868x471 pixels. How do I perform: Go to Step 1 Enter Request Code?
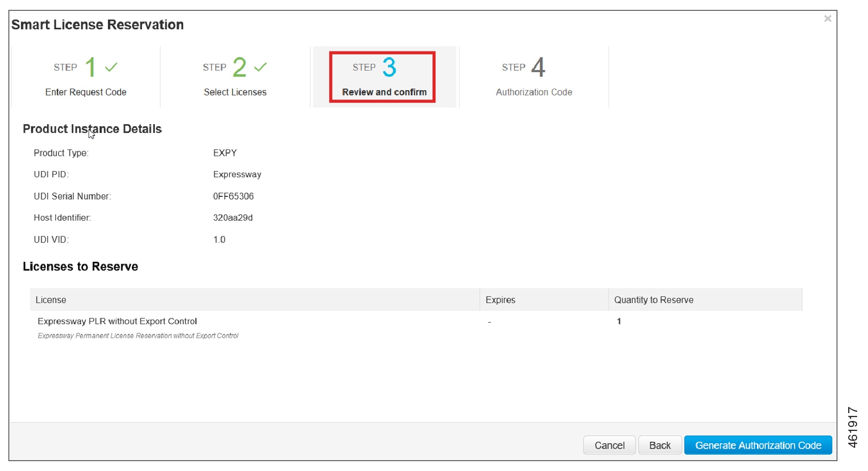86,77
